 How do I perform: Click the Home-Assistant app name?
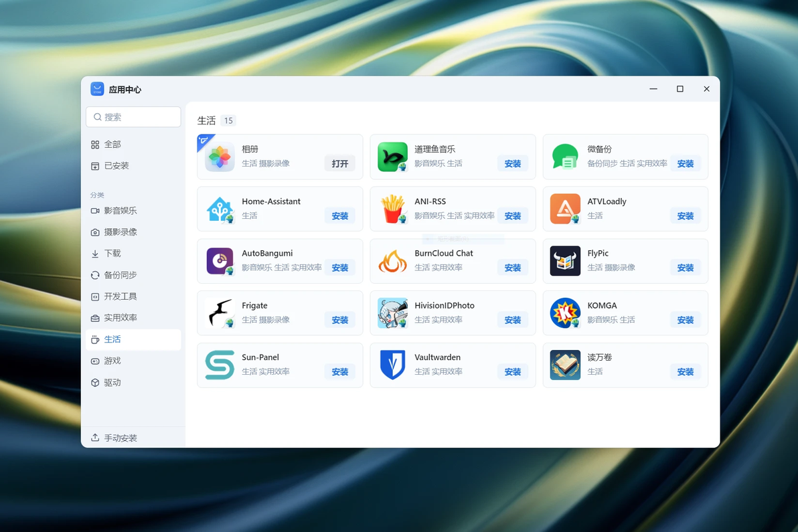(x=270, y=201)
